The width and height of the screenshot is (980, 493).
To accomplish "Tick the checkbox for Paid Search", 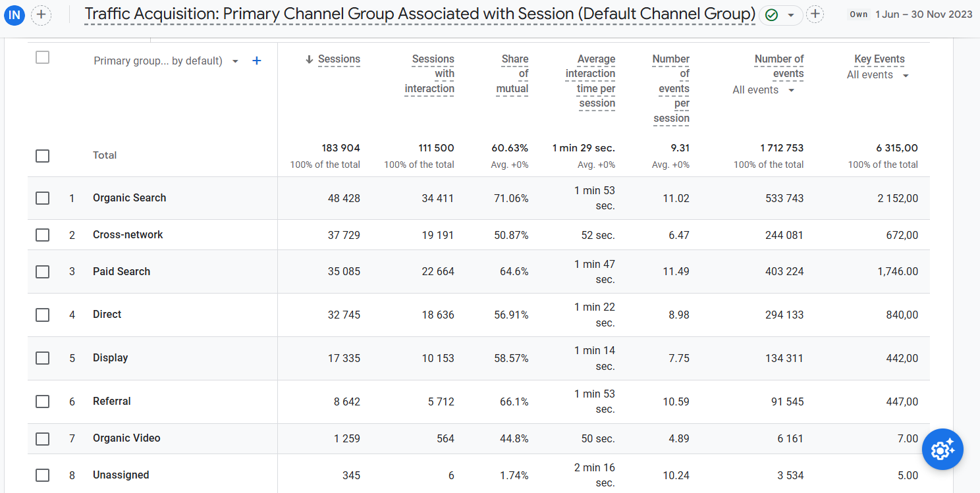I will (43, 272).
